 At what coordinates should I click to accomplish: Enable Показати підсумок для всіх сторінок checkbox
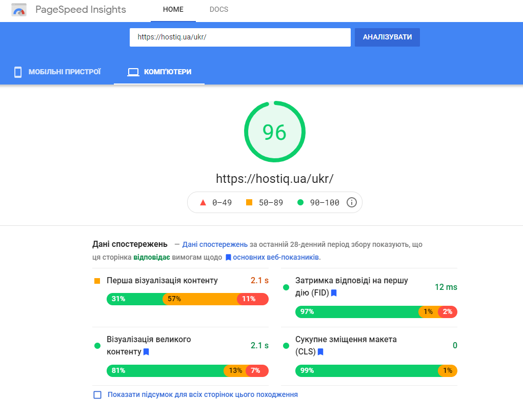tap(97, 395)
